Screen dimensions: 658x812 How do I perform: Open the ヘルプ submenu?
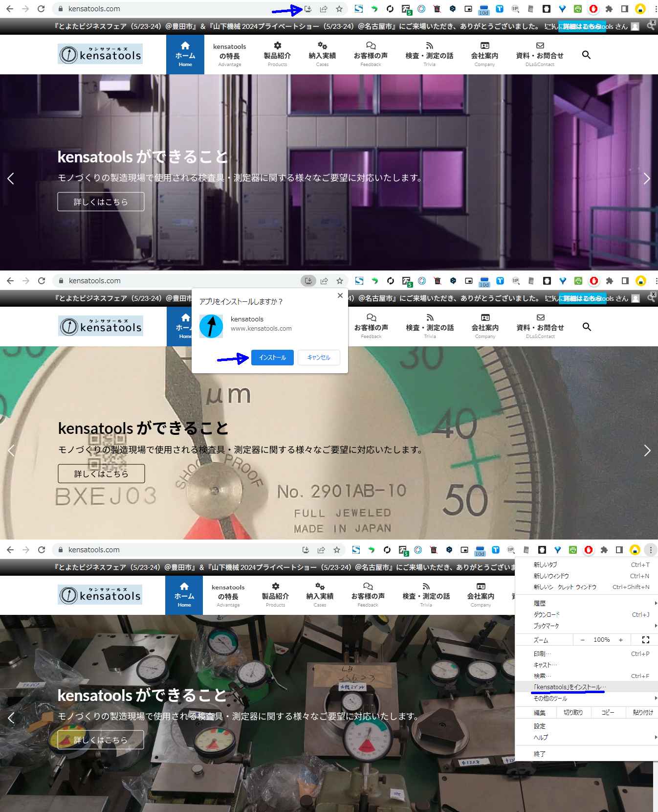[541, 737]
